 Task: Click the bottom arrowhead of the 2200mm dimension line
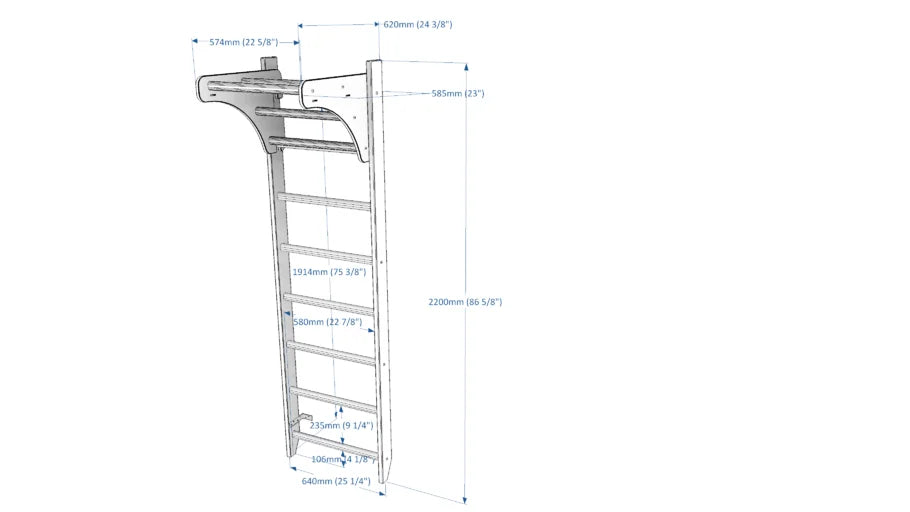466,498
